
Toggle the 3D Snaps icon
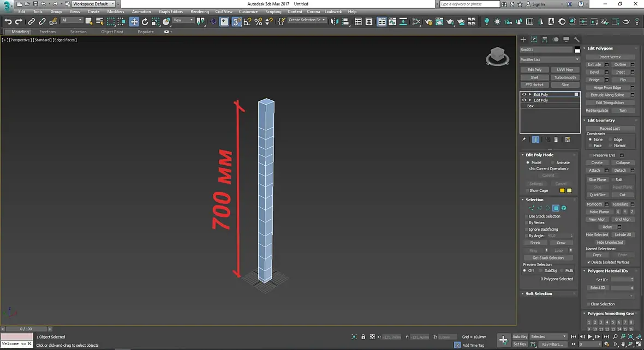click(x=236, y=22)
